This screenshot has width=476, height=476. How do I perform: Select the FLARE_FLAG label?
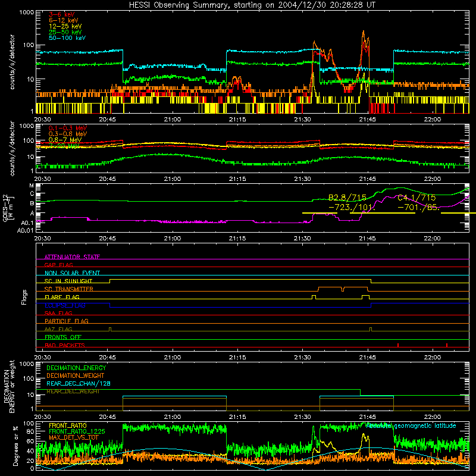(62, 297)
